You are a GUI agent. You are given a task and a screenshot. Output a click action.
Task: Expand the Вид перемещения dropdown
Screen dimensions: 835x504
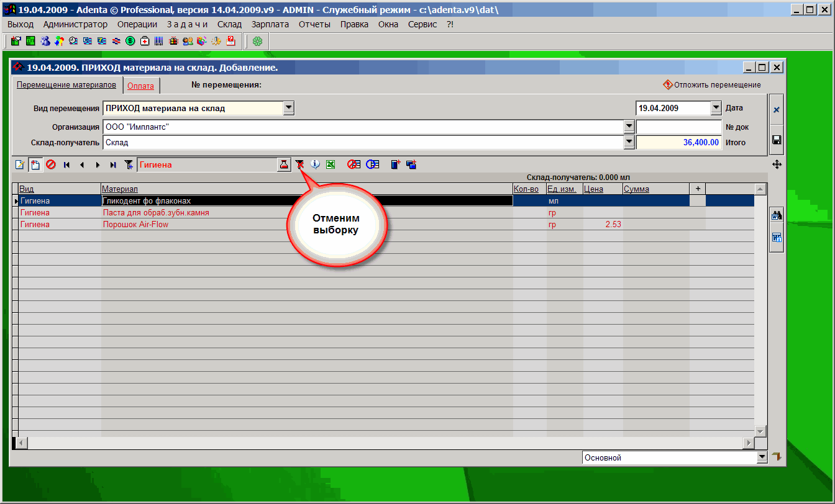coord(288,108)
